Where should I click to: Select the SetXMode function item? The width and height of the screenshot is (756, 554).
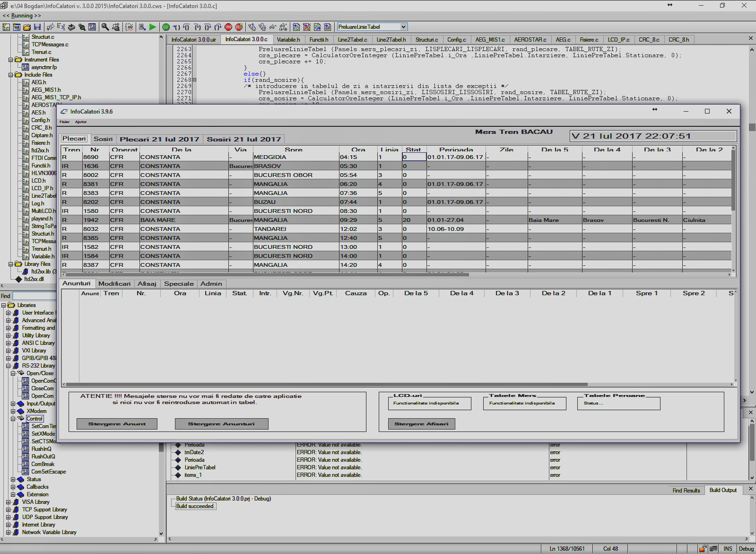pyautogui.click(x=43, y=434)
